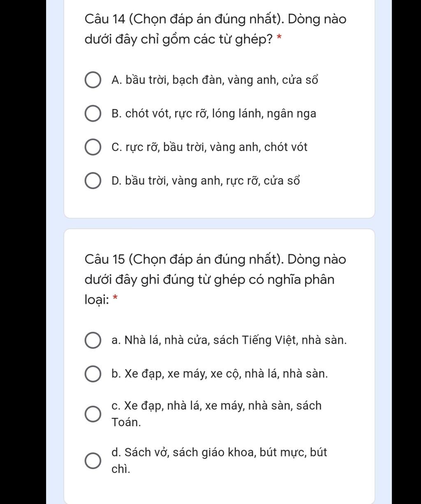This screenshot has height=504, width=421.
Task: Select radio option B in Câu 14
Action: click(x=93, y=114)
